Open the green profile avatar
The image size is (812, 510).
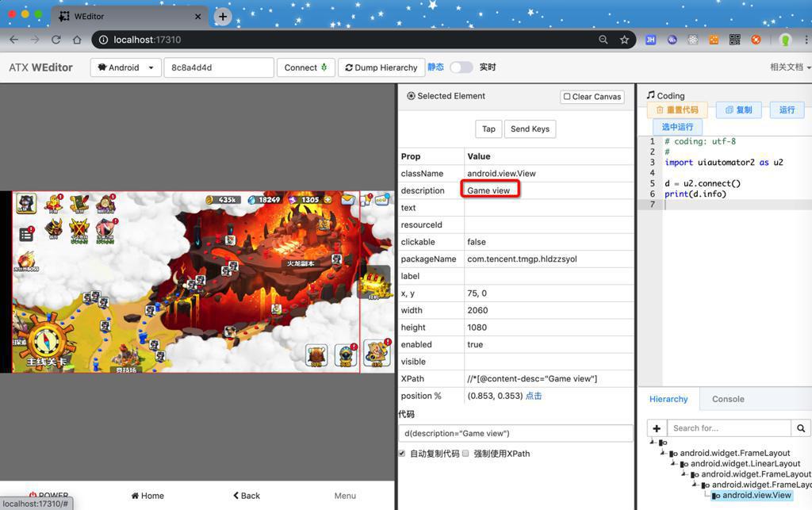pos(785,40)
